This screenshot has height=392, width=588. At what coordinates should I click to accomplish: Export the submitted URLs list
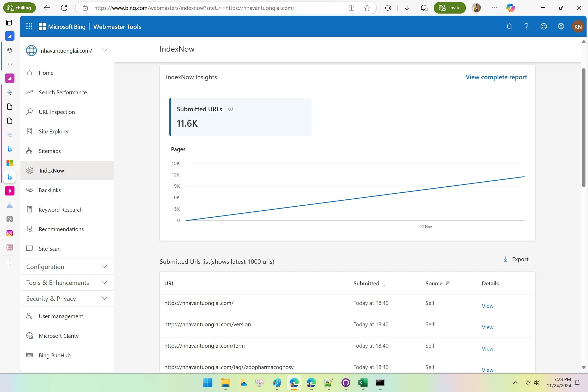[516, 259]
